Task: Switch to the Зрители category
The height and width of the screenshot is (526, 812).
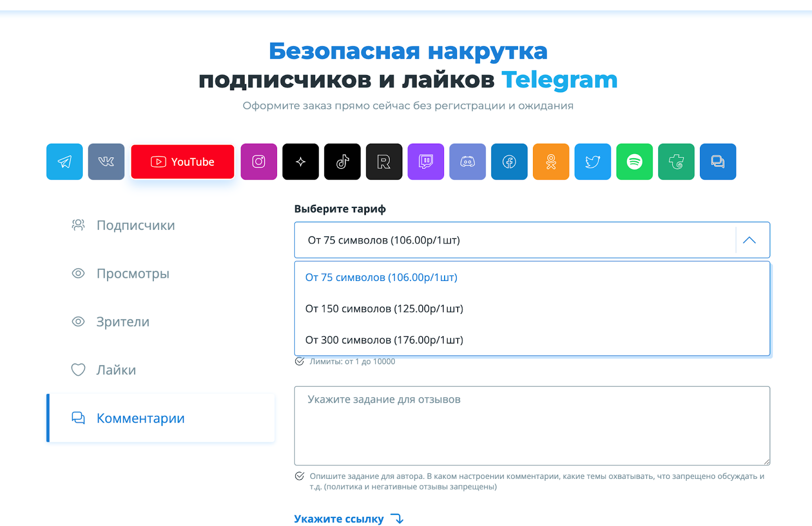Action: point(160,322)
